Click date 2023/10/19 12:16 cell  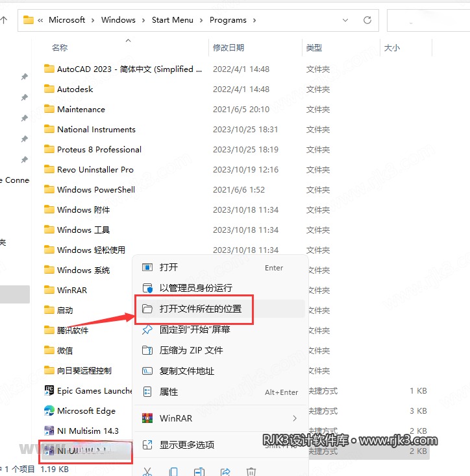point(245,170)
